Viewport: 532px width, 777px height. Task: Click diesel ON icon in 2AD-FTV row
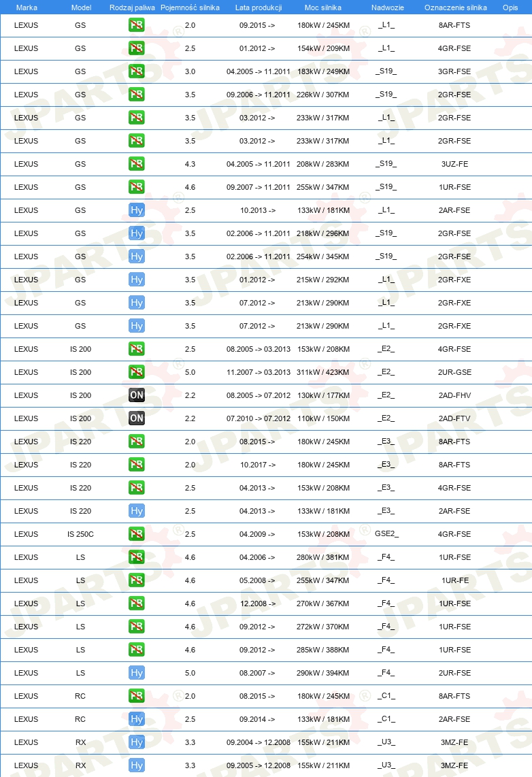click(136, 418)
